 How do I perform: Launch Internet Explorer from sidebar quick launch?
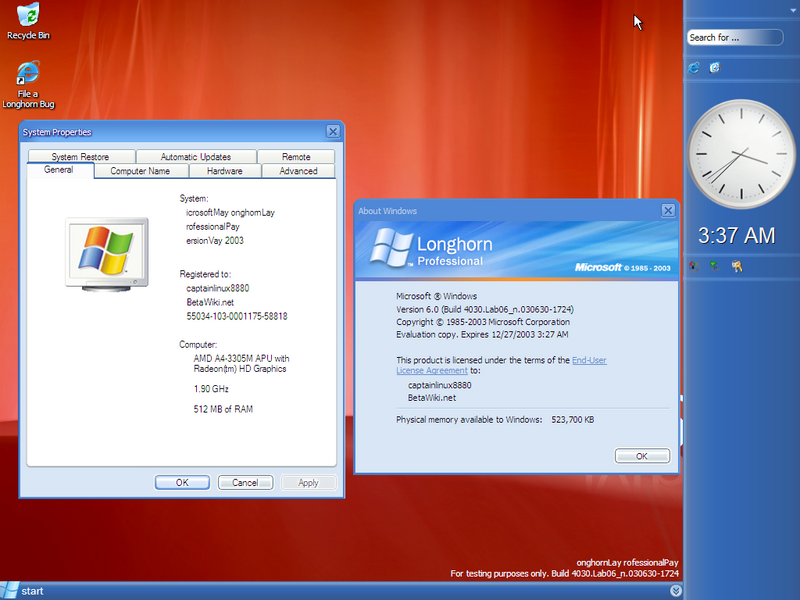(694, 68)
